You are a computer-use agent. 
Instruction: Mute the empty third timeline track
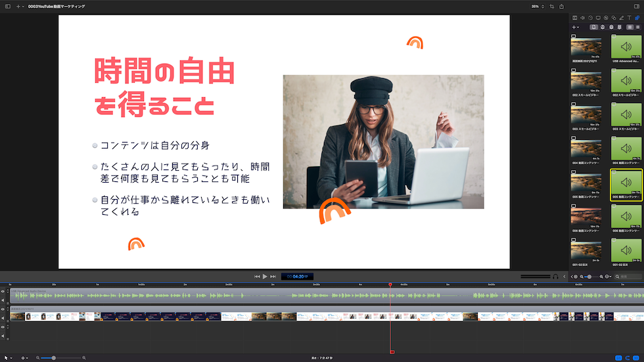[3, 336]
